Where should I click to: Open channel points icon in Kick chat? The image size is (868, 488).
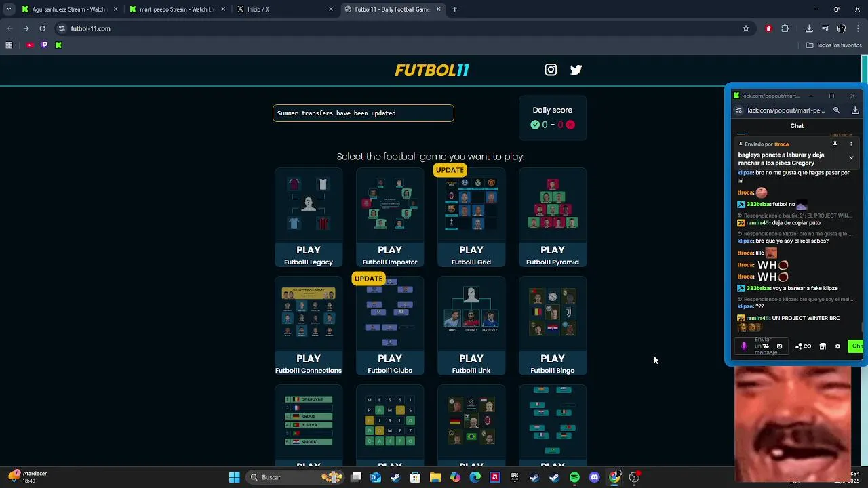tap(803, 346)
